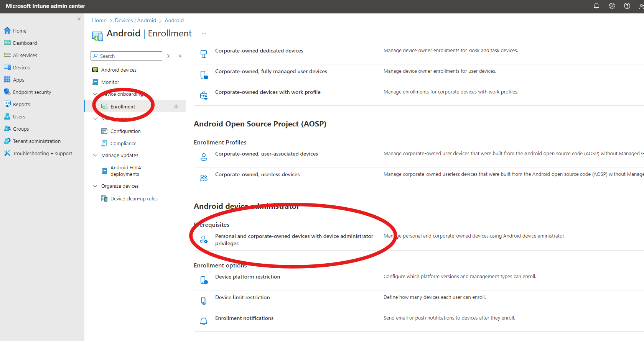Screen dimensions: 644x341
Task: Collapse the Manage devices section chevron
Action: point(95,118)
